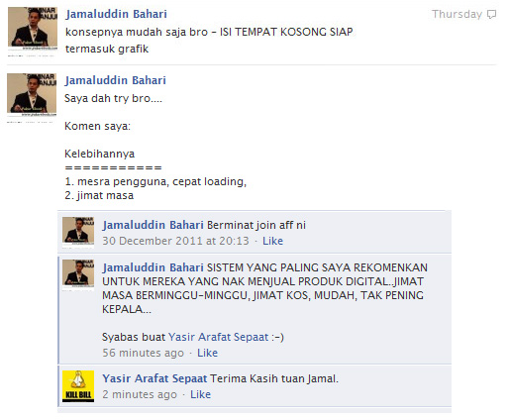The image size is (510, 420).
Task: Click avatar beside 'SISTEM YANG PALING SAYA REKOMENKAN' comment
Action: pos(78,274)
